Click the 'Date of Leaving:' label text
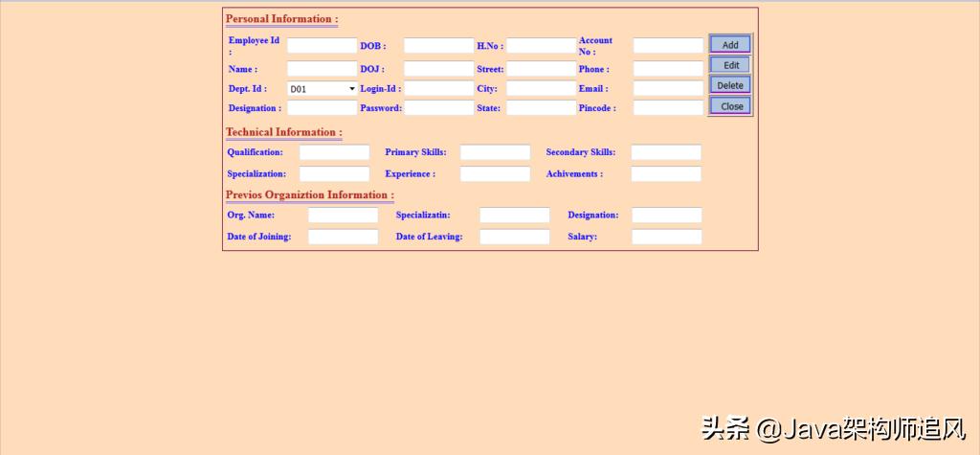Viewport: 980px width, 455px height. 430,237
